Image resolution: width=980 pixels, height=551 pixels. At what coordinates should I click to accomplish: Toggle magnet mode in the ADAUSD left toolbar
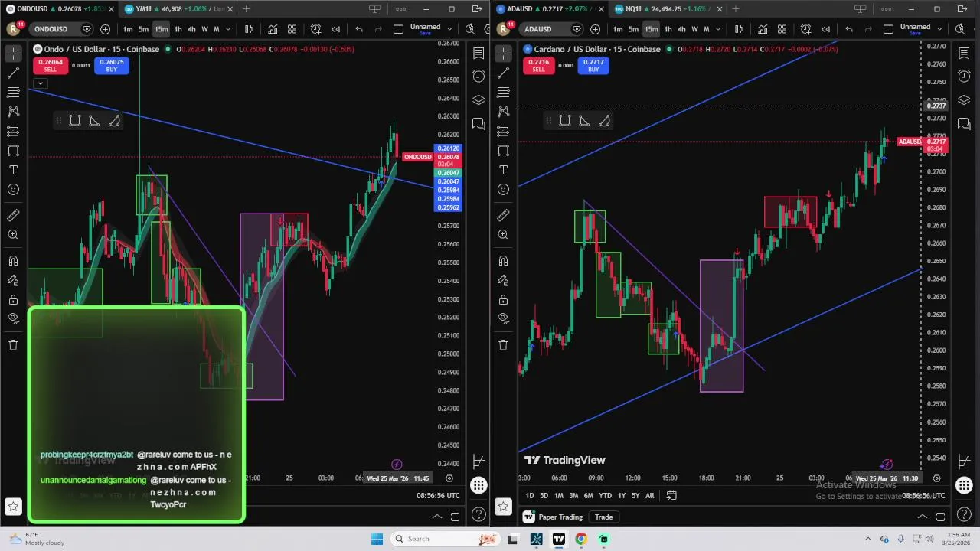[503, 261]
